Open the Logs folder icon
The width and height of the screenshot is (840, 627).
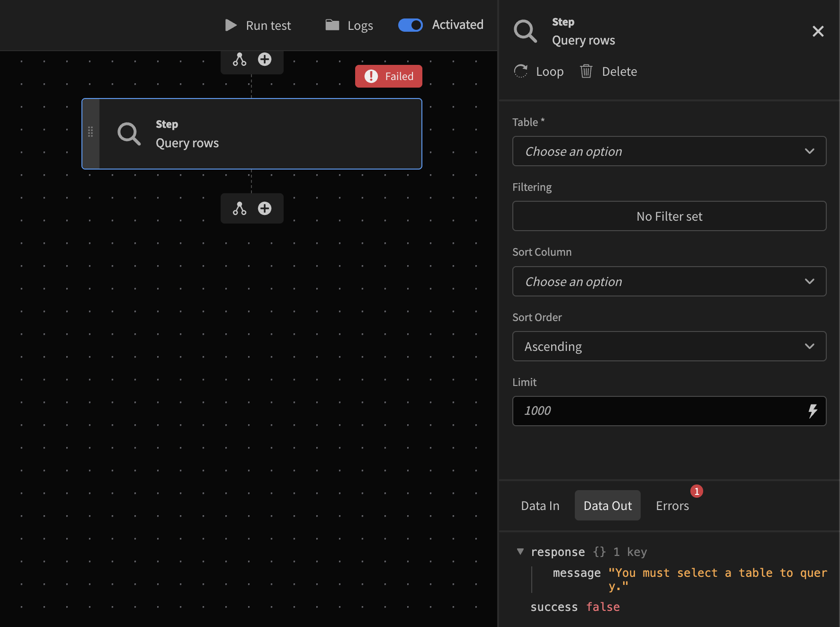click(x=332, y=25)
